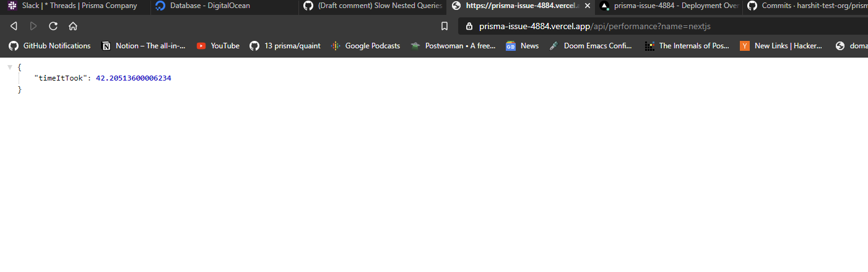
Task: Open Doom Emacs Config bookmark
Action: click(591, 46)
